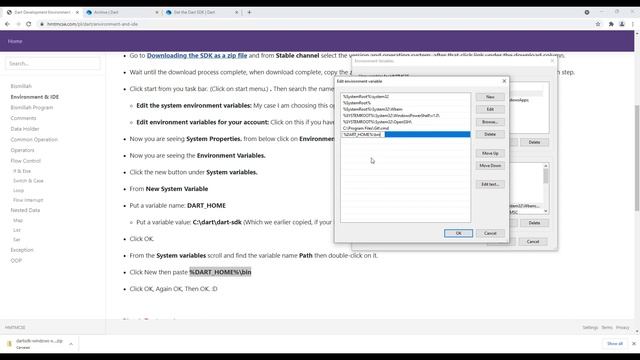Click Edit in Edit environment variable dialog
640x360 pixels.
tap(490, 109)
